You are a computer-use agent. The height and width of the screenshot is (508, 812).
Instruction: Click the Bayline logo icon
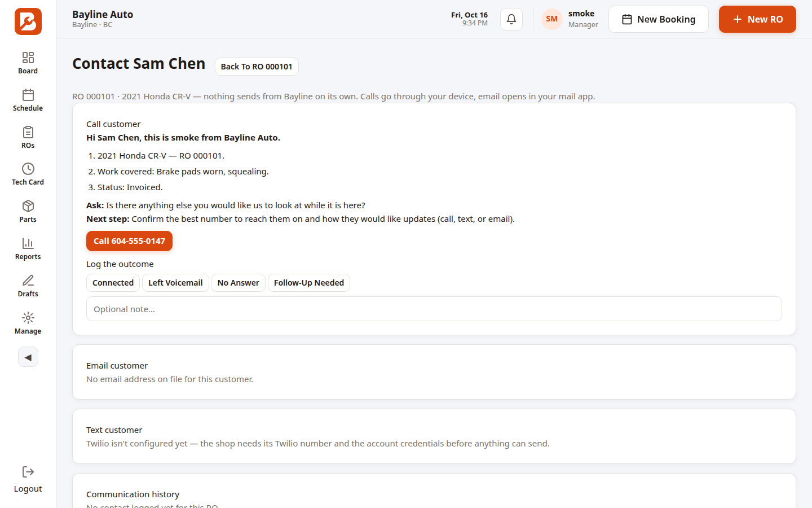pyautogui.click(x=28, y=21)
